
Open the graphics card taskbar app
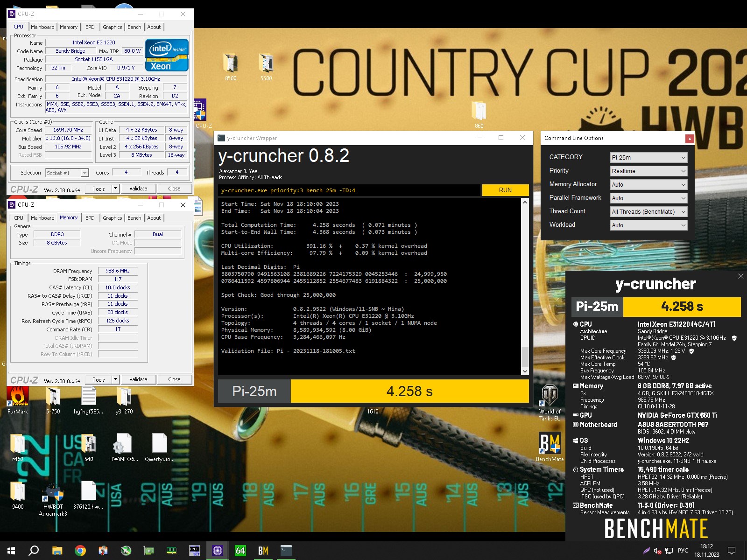pos(149,551)
